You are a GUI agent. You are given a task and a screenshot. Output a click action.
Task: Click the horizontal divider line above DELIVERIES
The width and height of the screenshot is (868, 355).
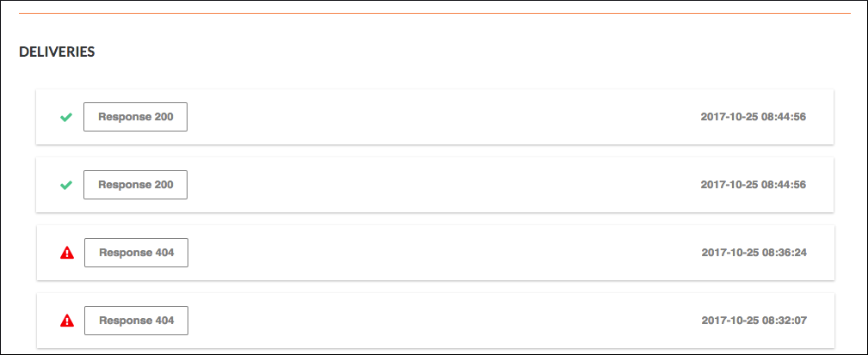[x=434, y=14]
